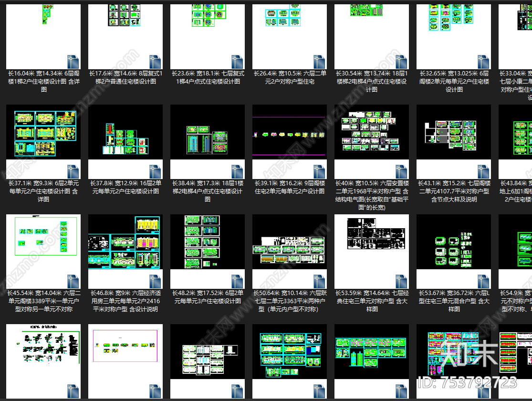Click file name '长53.67米 宽36.72米 六层L型住宅三单元混合户型 含大样图'

[454, 301]
